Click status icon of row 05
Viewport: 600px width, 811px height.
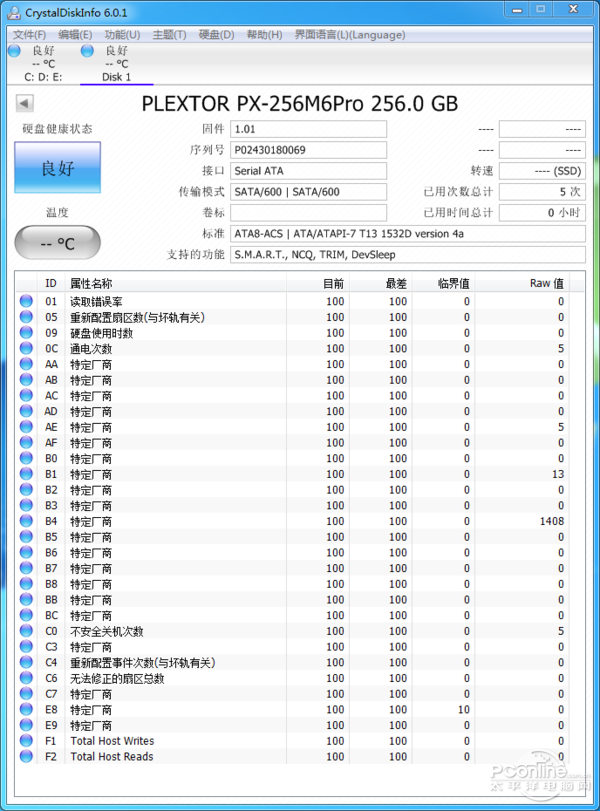click(26, 317)
